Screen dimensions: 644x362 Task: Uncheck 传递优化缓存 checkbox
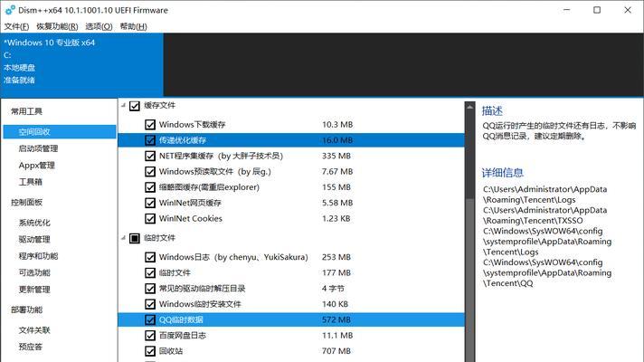(150, 140)
